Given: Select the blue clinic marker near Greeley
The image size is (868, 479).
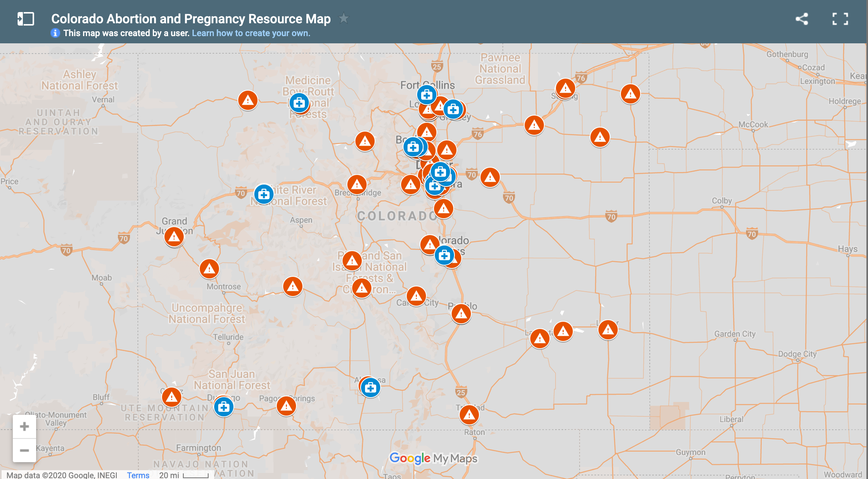Looking at the screenshot, I should click(x=453, y=109).
